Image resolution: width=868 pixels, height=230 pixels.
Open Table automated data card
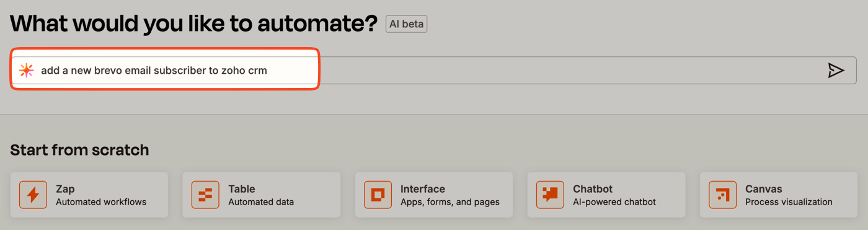click(x=262, y=195)
